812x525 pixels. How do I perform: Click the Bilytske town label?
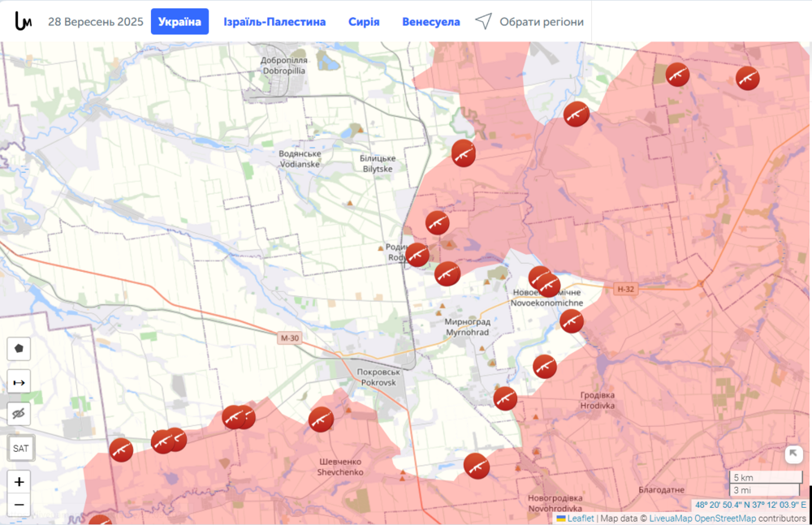(378, 164)
